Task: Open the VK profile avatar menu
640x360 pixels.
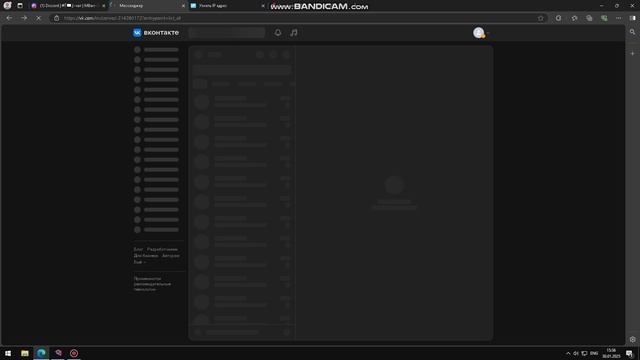Action: [480, 33]
